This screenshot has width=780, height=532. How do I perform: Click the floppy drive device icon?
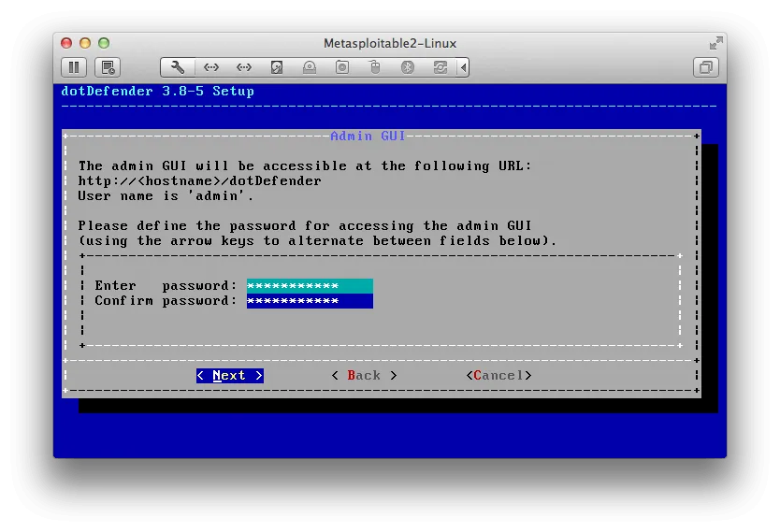342,67
